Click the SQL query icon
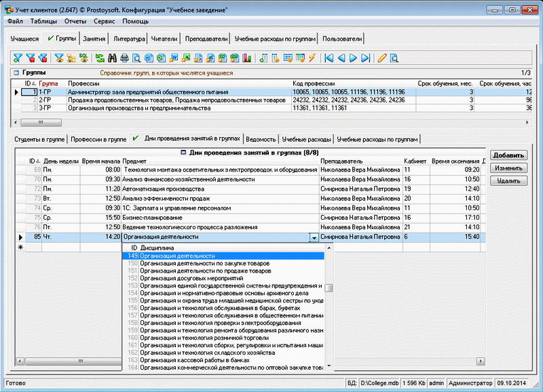The image size is (543, 392). click(83, 58)
